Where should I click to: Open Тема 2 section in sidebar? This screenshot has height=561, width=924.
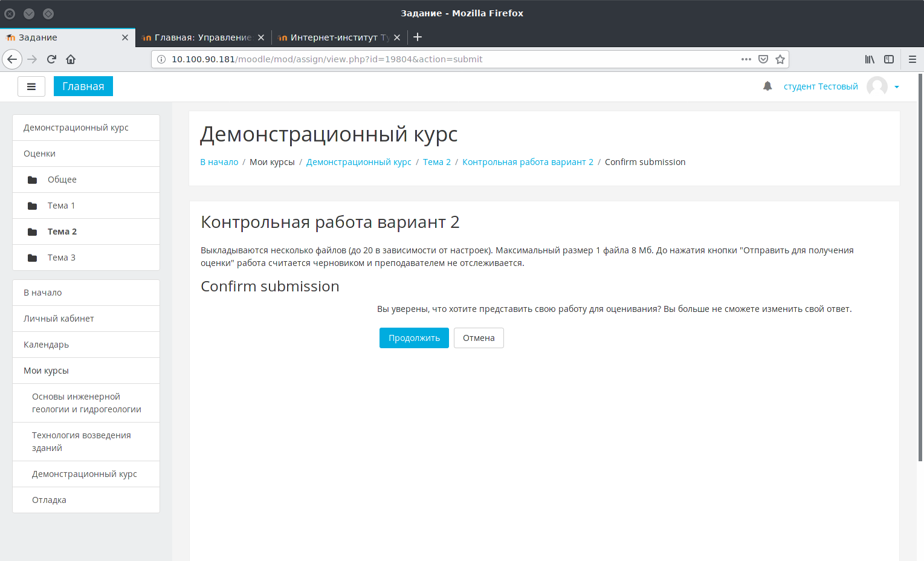(x=86, y=232)
